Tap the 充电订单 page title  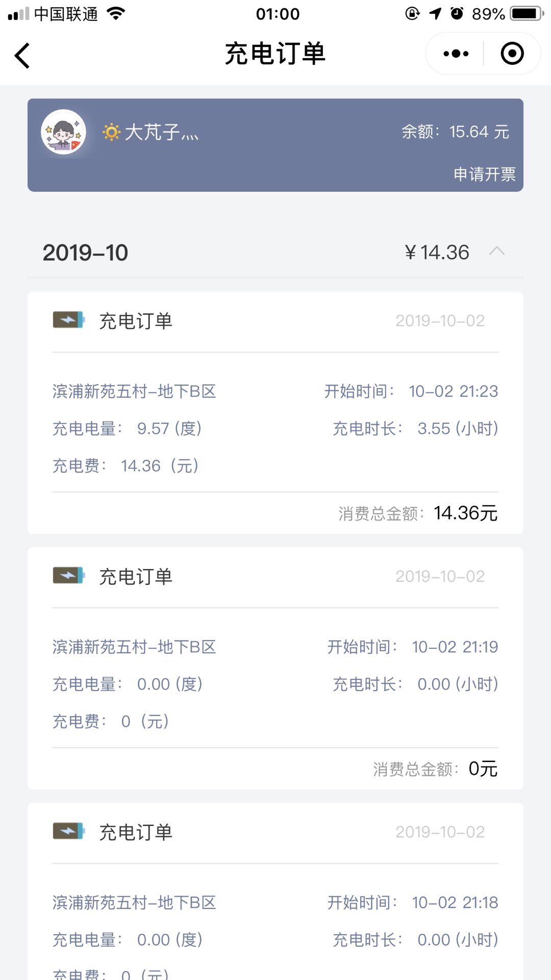coord(275,54)
